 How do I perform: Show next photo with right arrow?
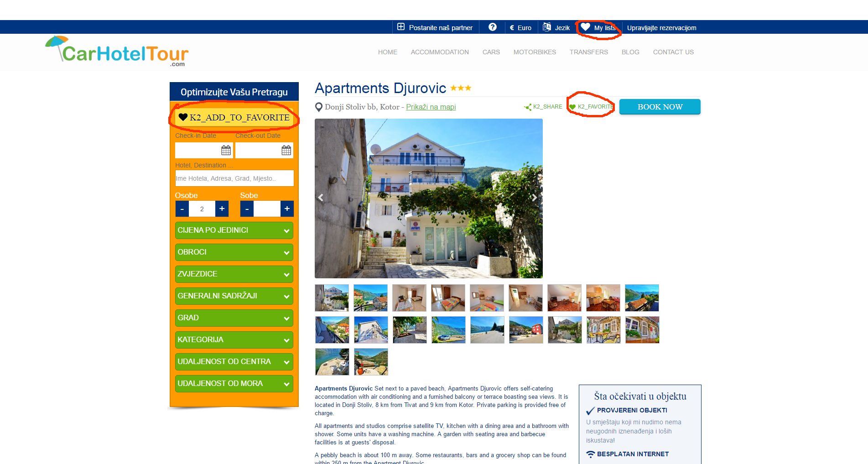534,198
